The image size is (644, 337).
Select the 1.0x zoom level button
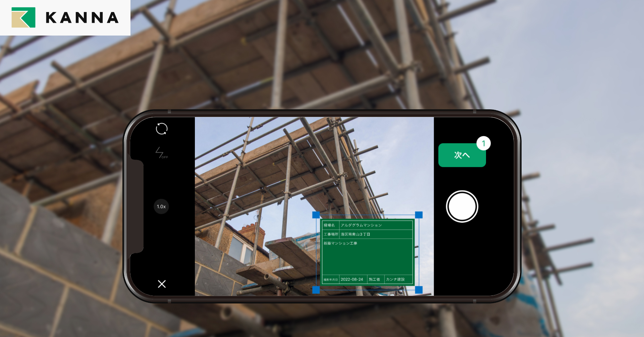point(161,207)
